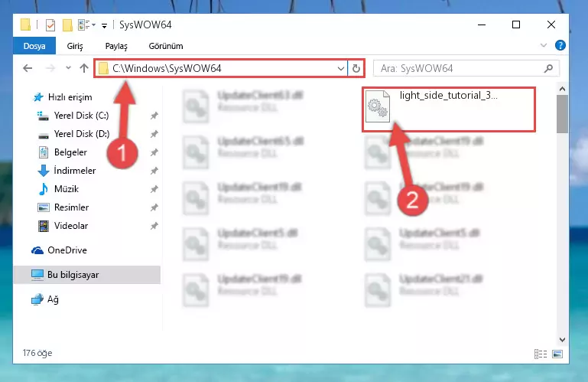Open İndirmeler folder in sidebar

[75, 171]
